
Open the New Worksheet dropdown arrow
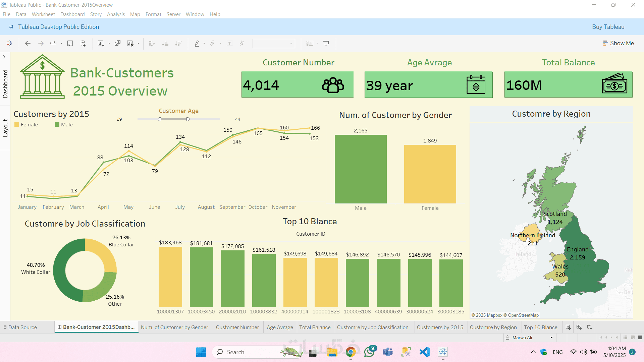click(x=109, y=44)
